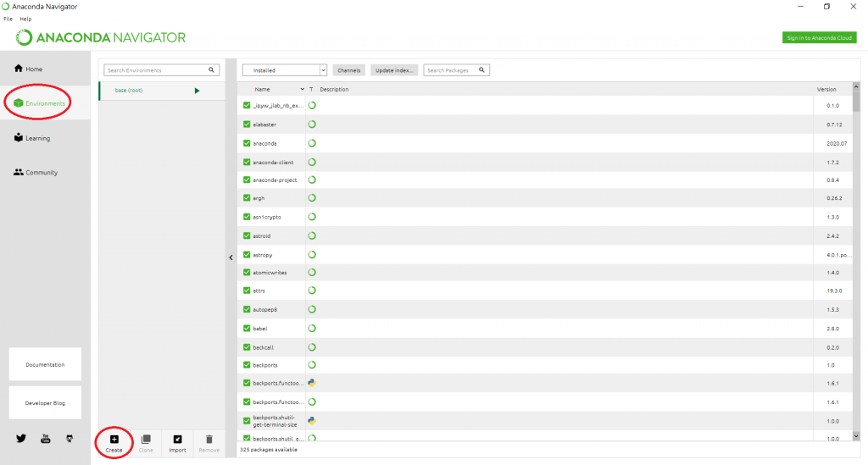Toggle the anaconda-project package checkbox
The image size is (868, 465).
[247, 180]
